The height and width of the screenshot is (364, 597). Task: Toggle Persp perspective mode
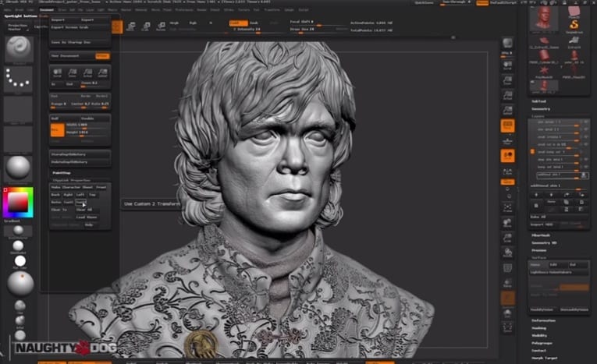tap(507, 125)
